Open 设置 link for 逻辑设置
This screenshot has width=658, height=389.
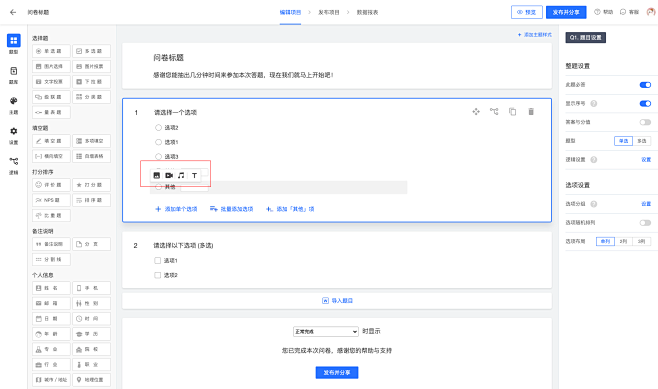pos(646,159)
